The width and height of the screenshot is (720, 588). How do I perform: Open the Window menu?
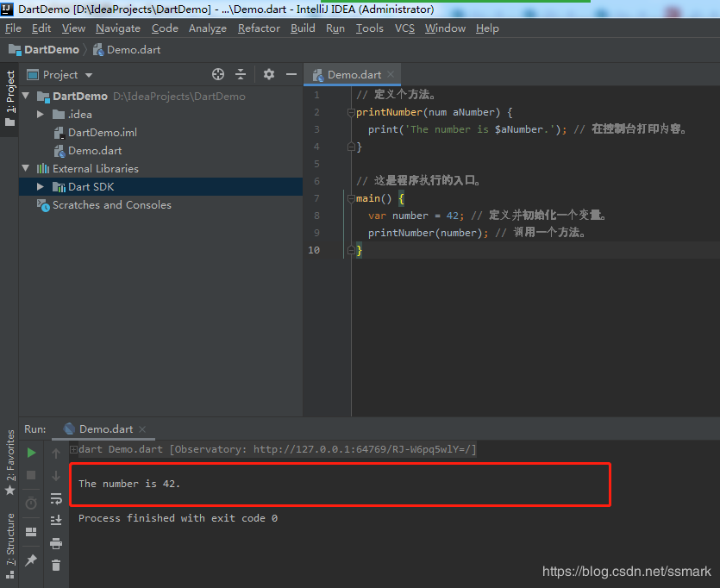(x=446, y=28)
